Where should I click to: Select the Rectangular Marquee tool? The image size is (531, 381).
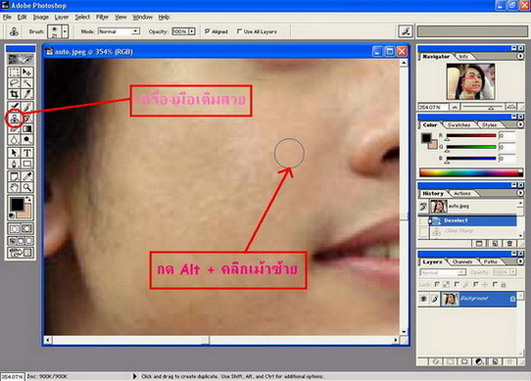pyautogui.click(x=14, y=72)
